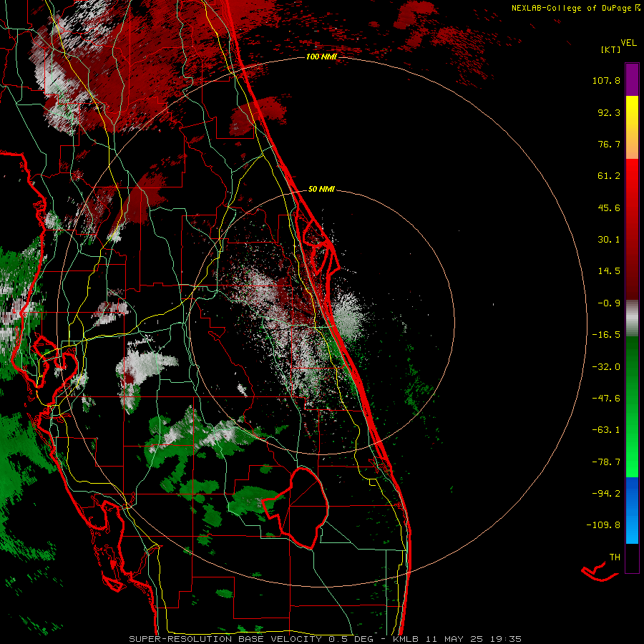
Task: Click the -0.9 velocity scale value
Action: (x=609, y=303)
